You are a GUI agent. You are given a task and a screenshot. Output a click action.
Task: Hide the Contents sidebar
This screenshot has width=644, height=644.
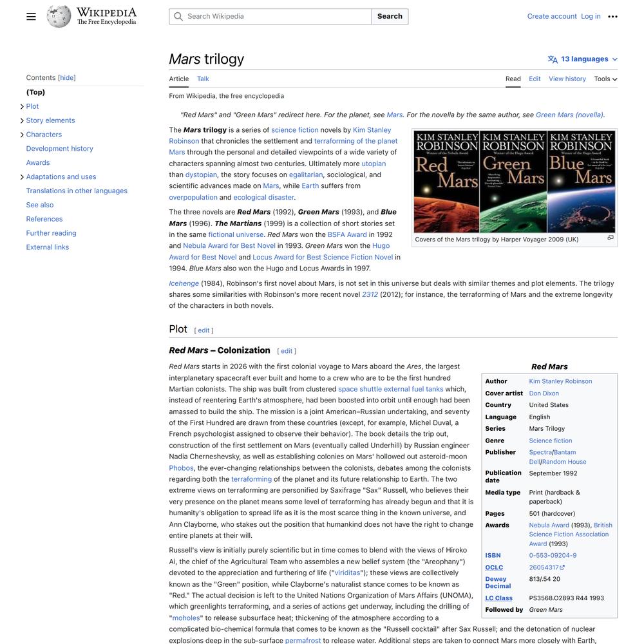point(66,78)
